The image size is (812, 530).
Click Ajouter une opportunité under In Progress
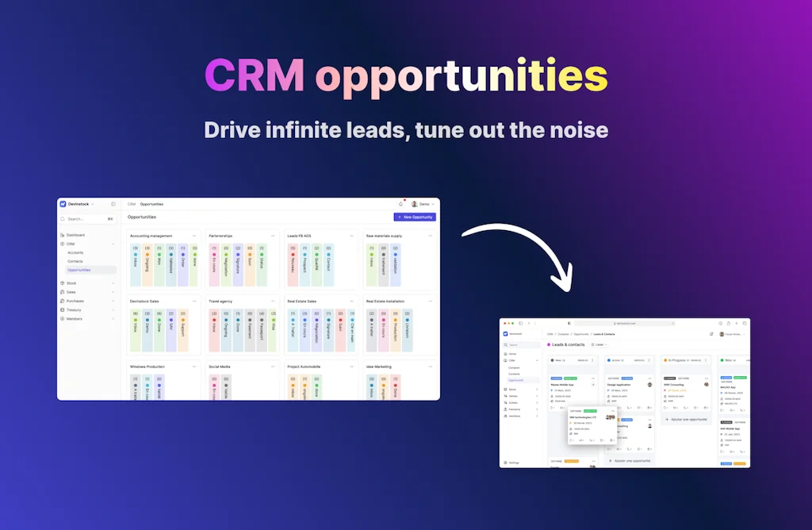point(687,419)
